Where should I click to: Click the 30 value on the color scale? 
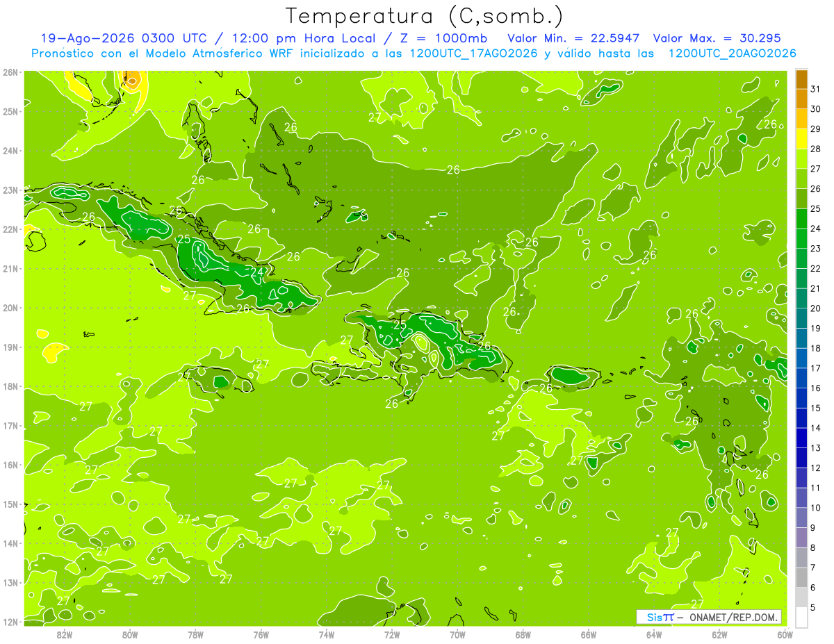pyautogui.click(x=816, y=109)
